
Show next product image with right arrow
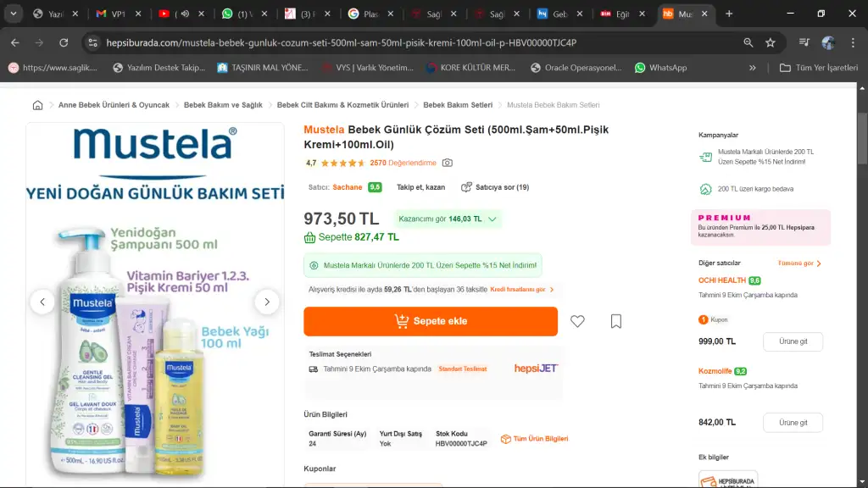tap(267, 302)
